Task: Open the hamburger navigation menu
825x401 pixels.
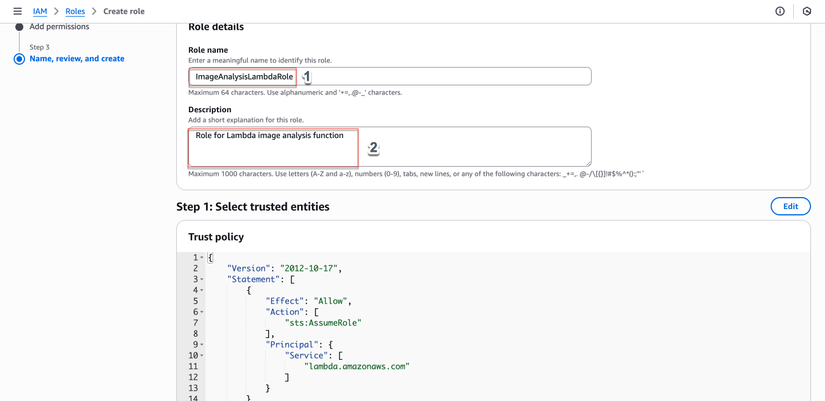Action: click(x=17, y=11)
